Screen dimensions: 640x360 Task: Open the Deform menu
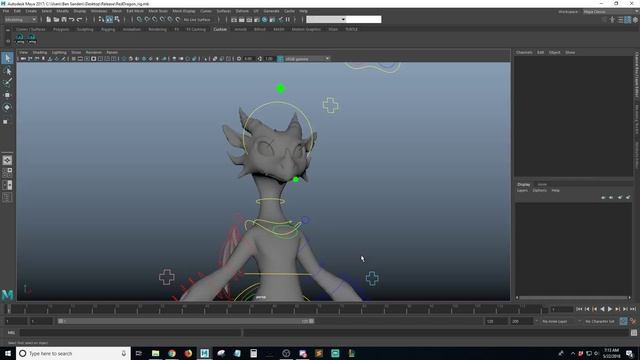pyautogui.click(x=242, y=11)
